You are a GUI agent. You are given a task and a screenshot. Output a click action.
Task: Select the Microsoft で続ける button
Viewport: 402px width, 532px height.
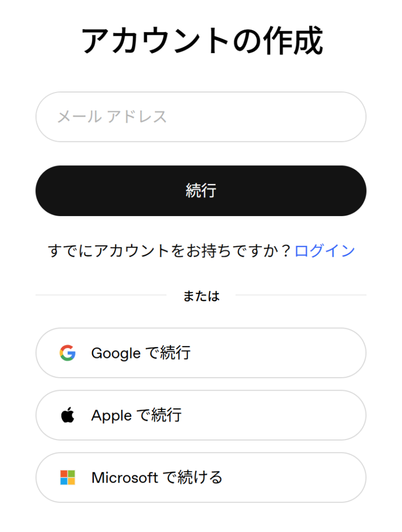pyautogui.click(x=200, y=477)
